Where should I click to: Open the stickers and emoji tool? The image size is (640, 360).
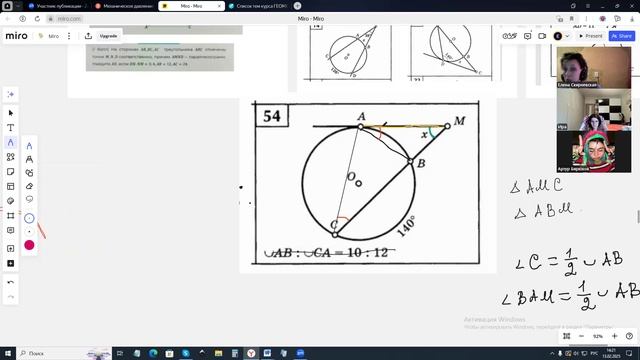coord(11,201)
